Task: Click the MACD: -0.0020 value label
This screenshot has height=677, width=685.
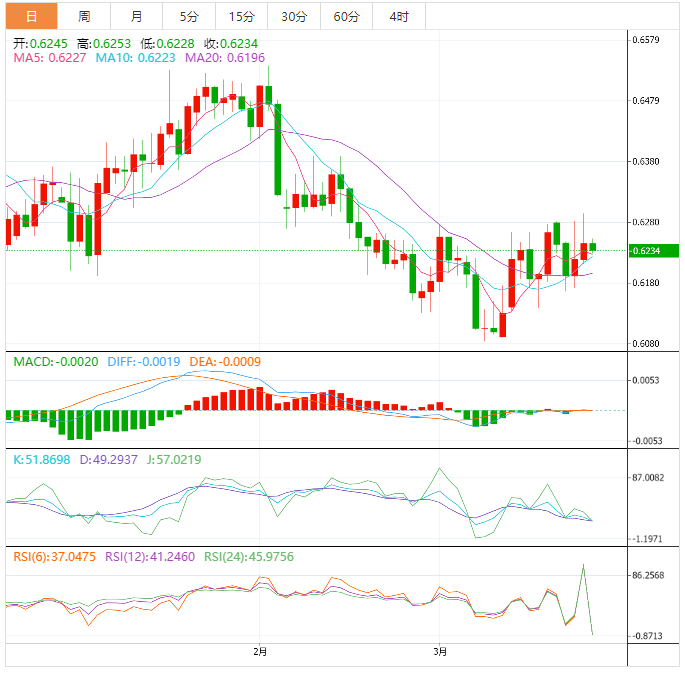Action: pyautogui.click(x=55, y=362)
